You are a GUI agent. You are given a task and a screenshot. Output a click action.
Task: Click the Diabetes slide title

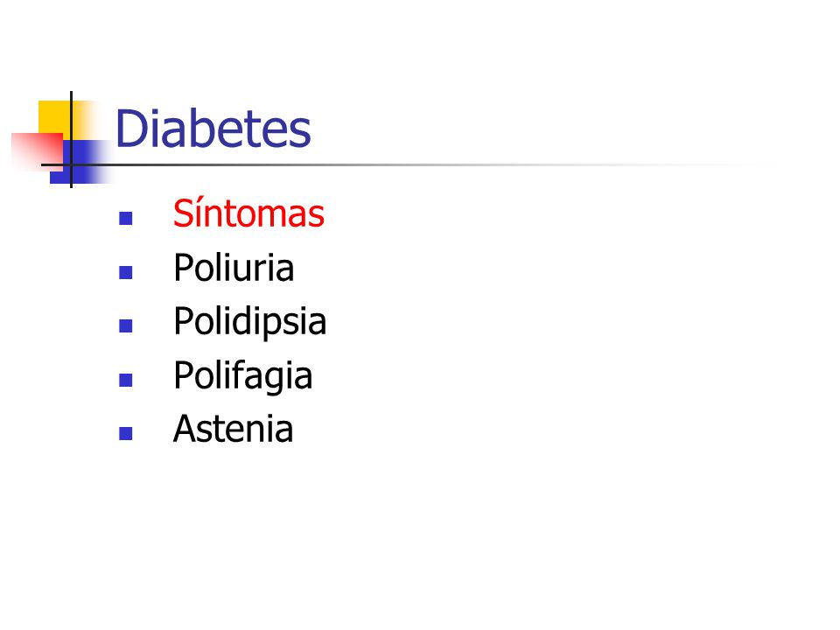(x=213, y=128)
